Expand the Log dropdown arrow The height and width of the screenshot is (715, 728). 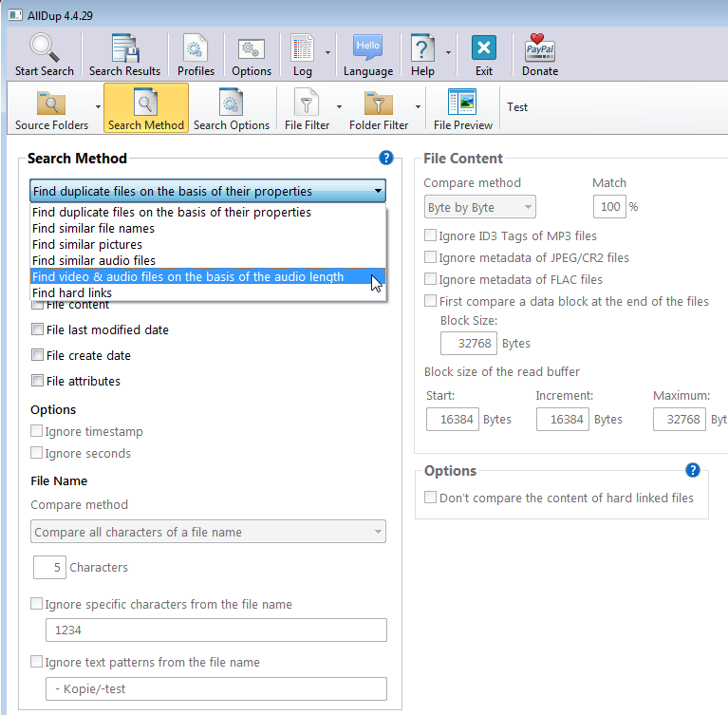327,52
